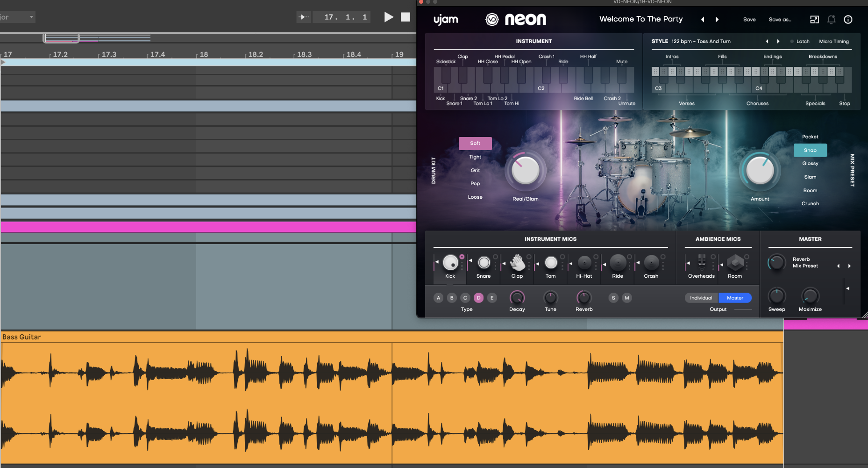The height and width of the screenshot is (468, 868).
Task: Enable the solo S button
Action: [613, 298]
